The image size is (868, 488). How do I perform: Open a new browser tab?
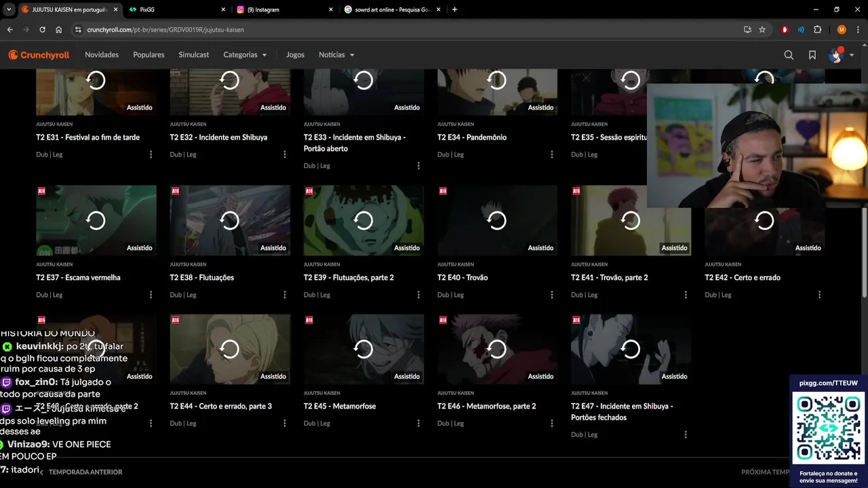(x=454, y=9)
